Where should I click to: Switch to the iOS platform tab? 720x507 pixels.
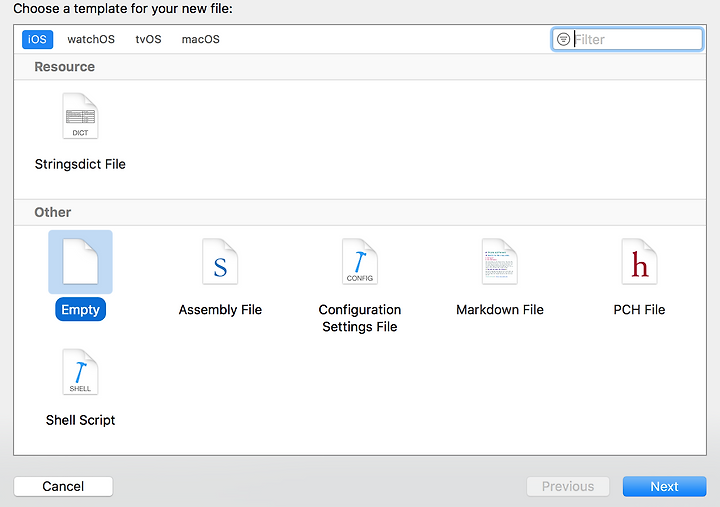(37, 39)
